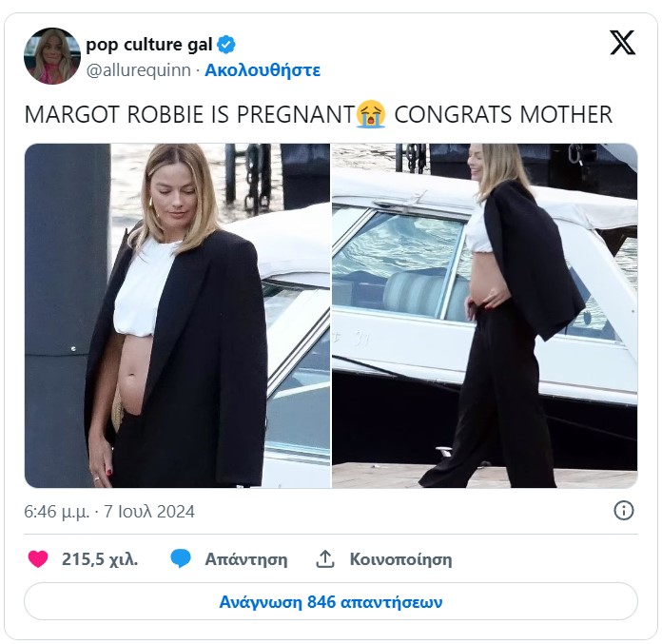Click the share arrow icon

coord(325,559)
